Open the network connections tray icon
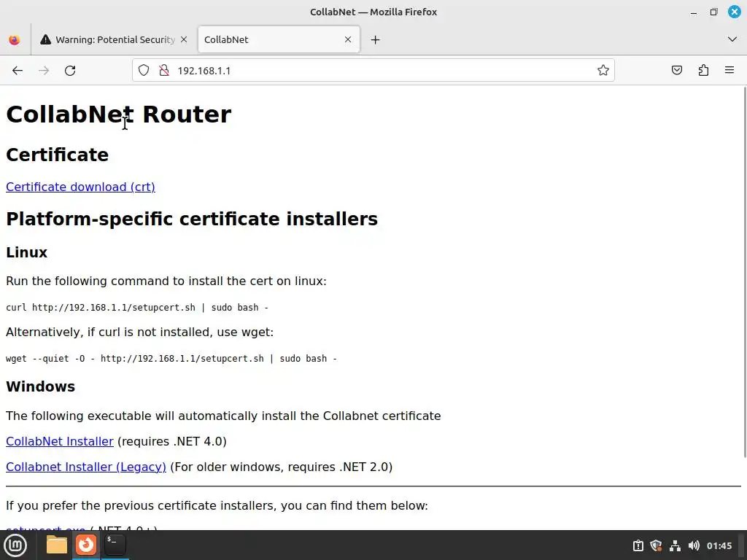Screen dimensions: 747x560 point(675,545)
